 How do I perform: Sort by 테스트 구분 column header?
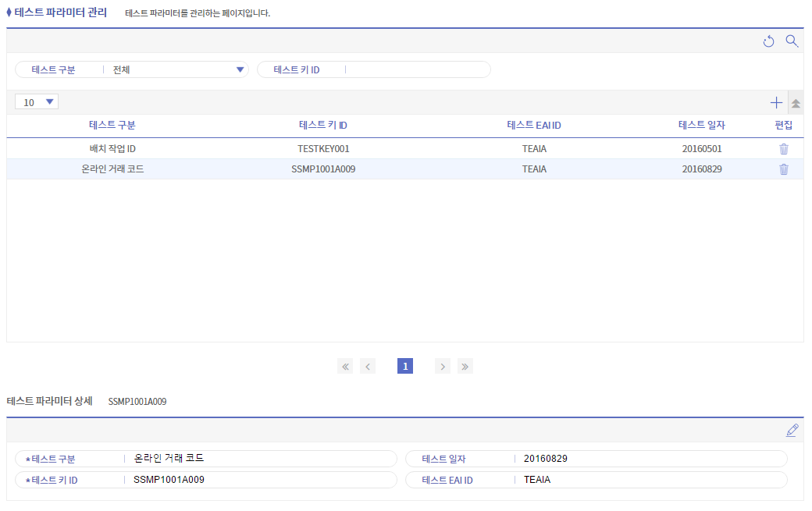coord(112,125)
